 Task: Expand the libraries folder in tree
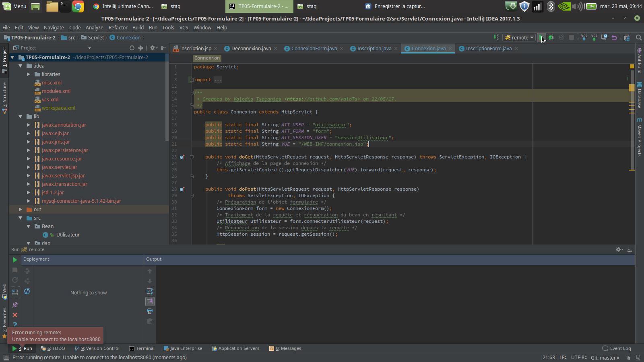click(x=29, y=74)
